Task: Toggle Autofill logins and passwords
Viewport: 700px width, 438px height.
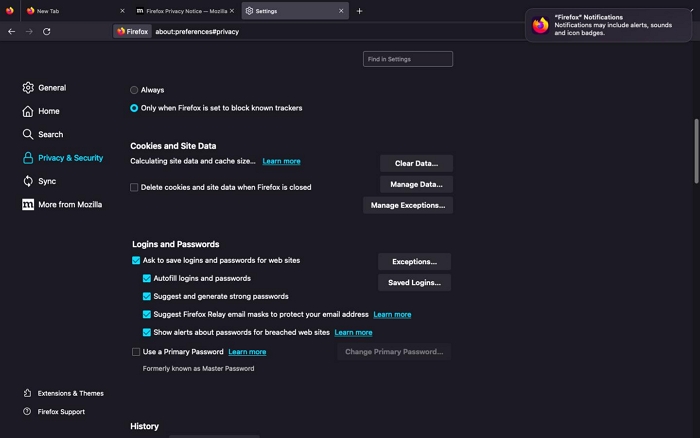Action: 146,278
